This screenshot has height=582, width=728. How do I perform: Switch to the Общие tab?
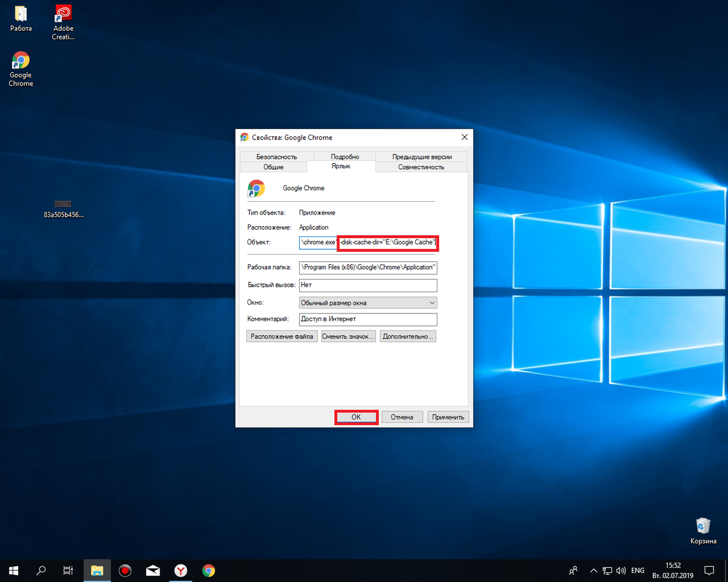pyautogui.click(x=274, y=167)
